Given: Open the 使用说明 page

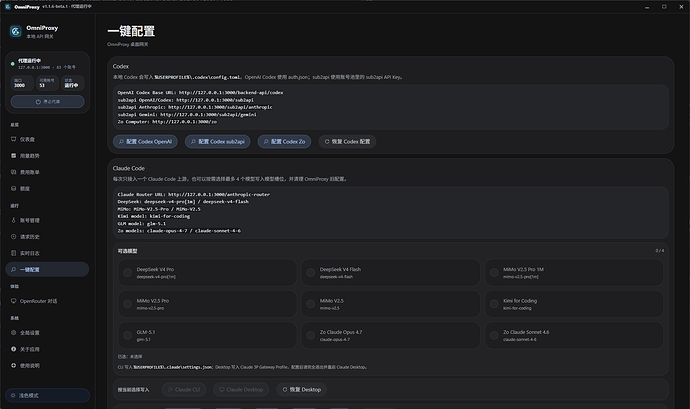Looking at the screenshot, I should [x=47, y=365].
